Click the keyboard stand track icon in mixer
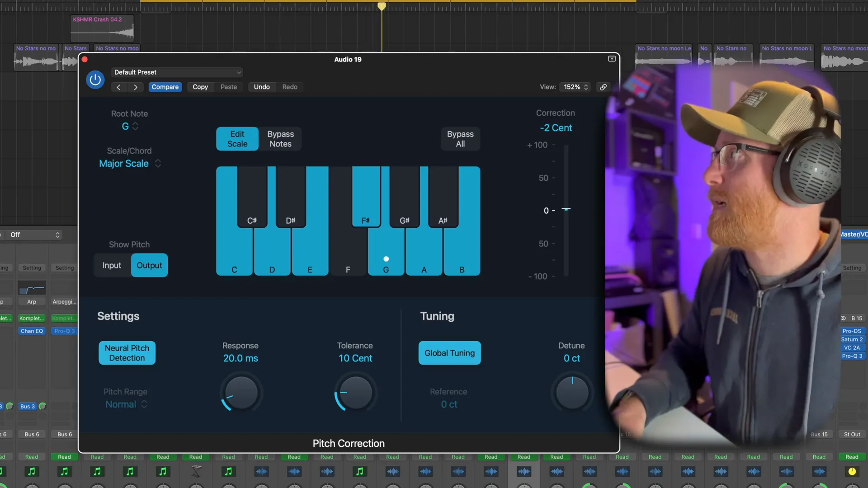868x488 pixels. 196,471
